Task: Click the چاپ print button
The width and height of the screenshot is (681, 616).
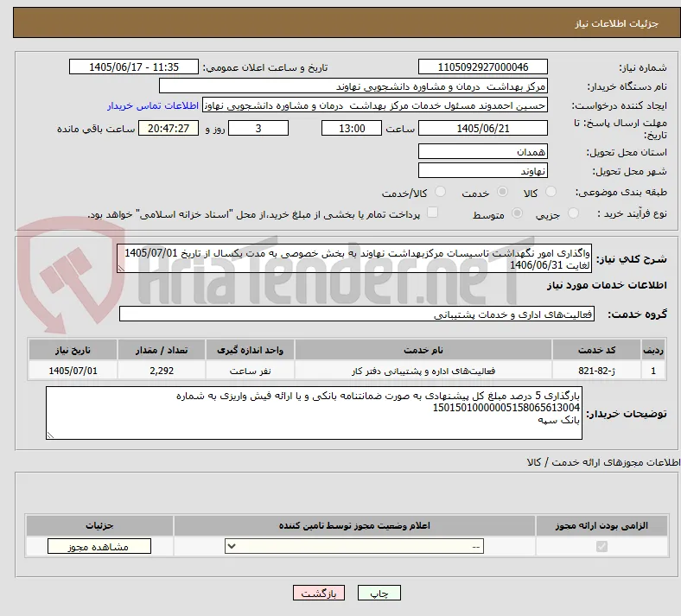Action: [379, 593]
